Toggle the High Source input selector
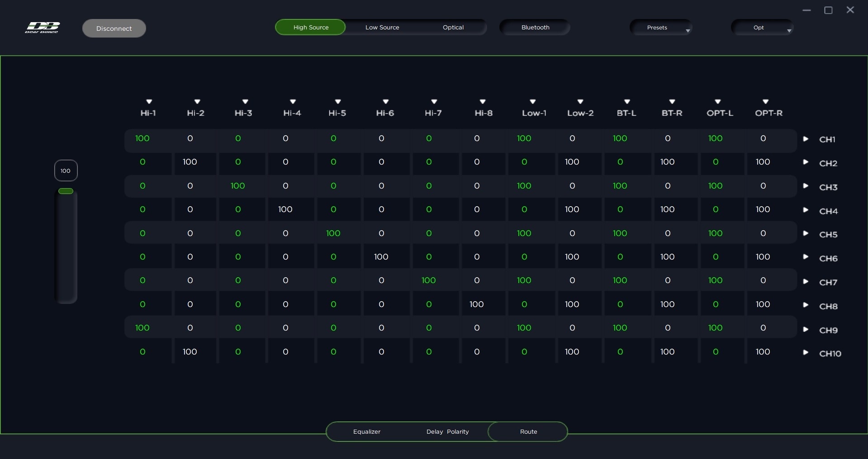Screen dimensions: 868x459 tap(311, 27)
